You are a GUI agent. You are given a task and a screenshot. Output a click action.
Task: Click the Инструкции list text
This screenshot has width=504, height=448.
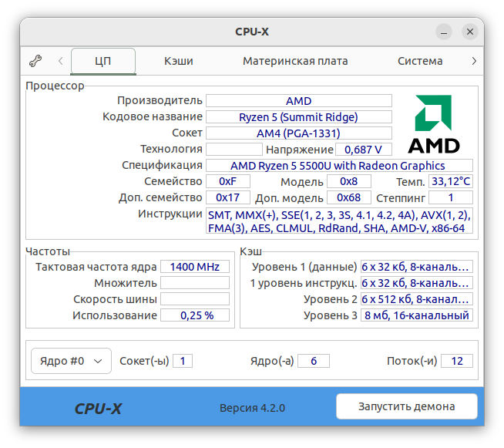339,221
